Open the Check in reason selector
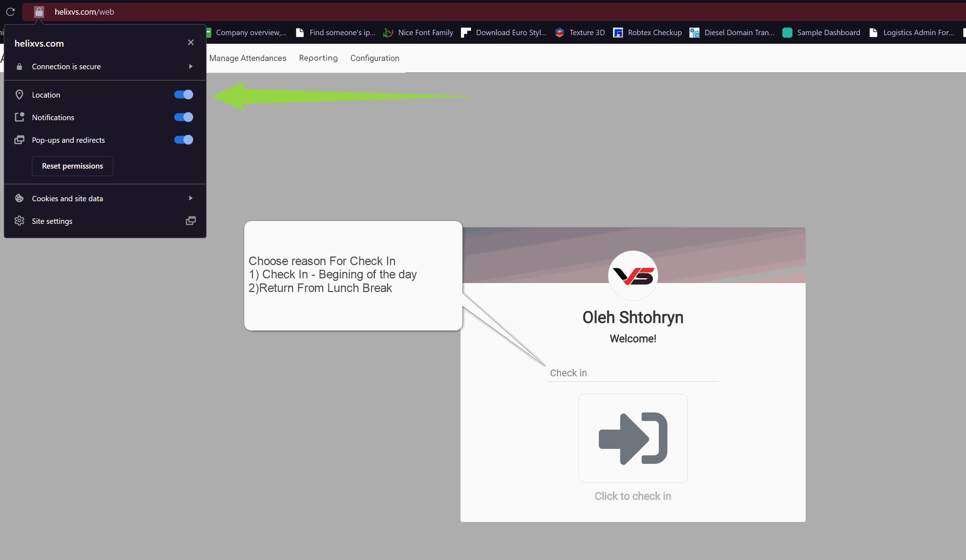 click(x=632, y=373)
